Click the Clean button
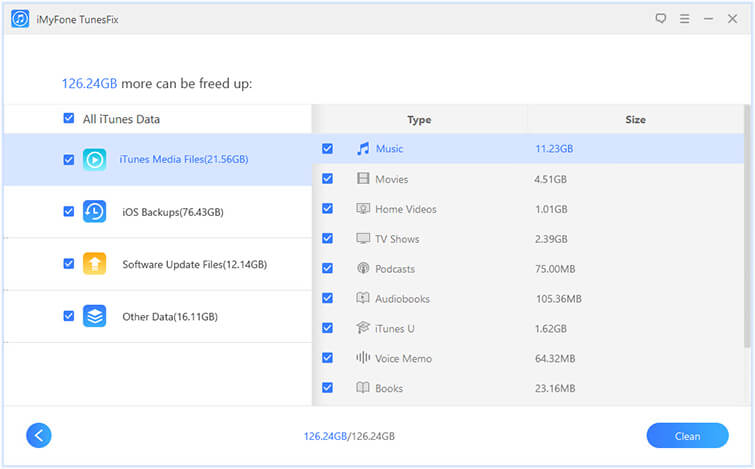This screenshot has width=755, height=469. click(687, 436)
